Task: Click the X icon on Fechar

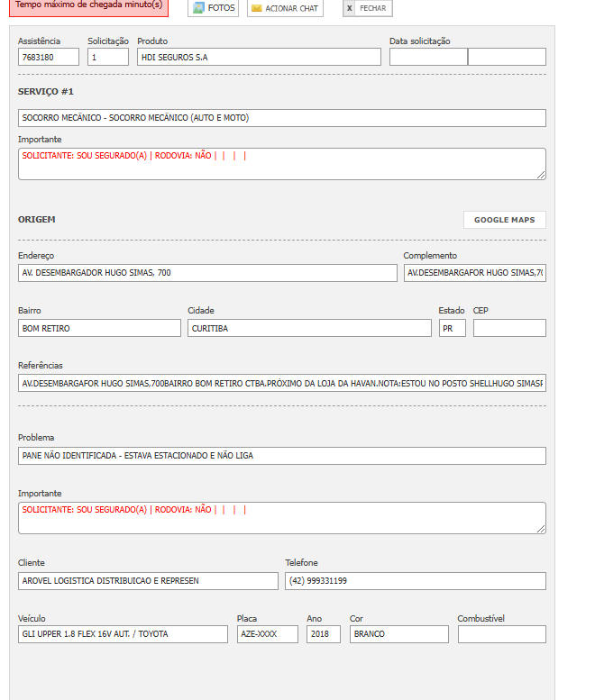Action: pyautogui.click(x=350, y=8)
